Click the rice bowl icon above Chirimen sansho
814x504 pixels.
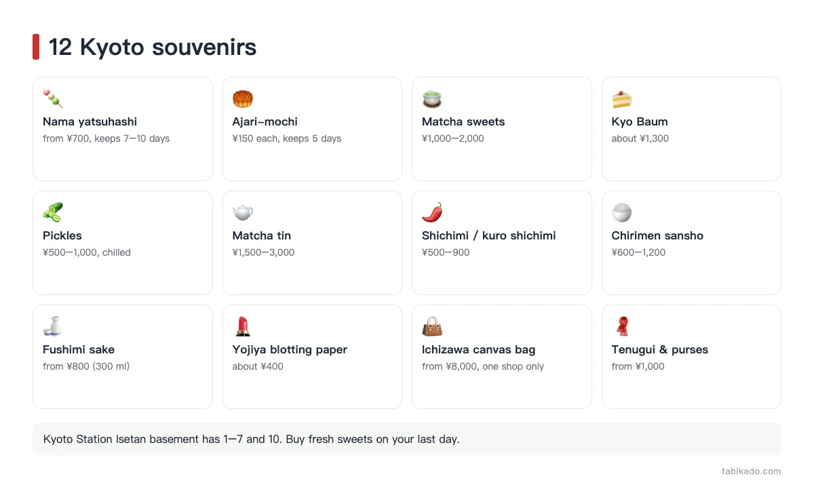point(622,213)
